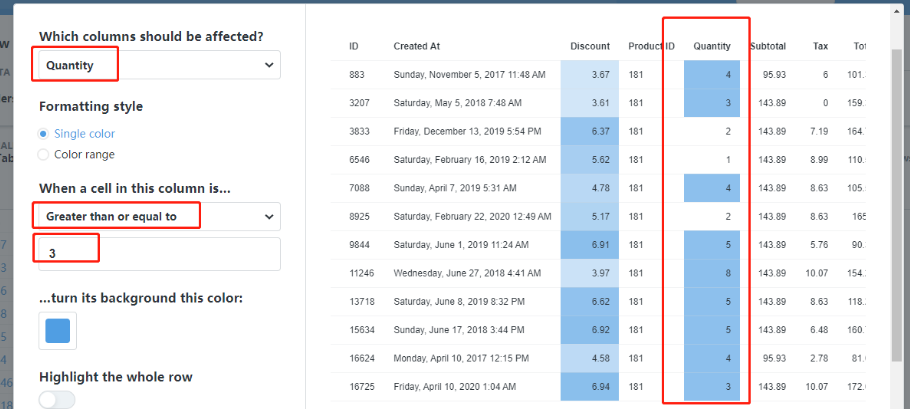This screenshot has width=910, height=409.
Task: Choose the Color range formatting style
Action: [x=43, y=155]
